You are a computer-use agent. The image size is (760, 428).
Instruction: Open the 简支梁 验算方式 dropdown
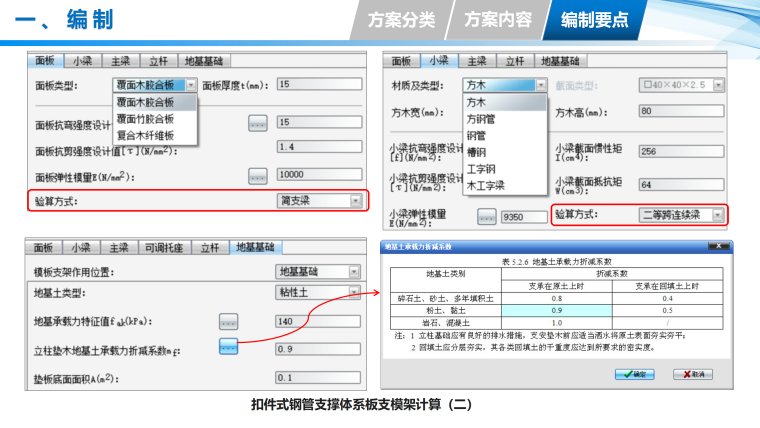[355, 200]
